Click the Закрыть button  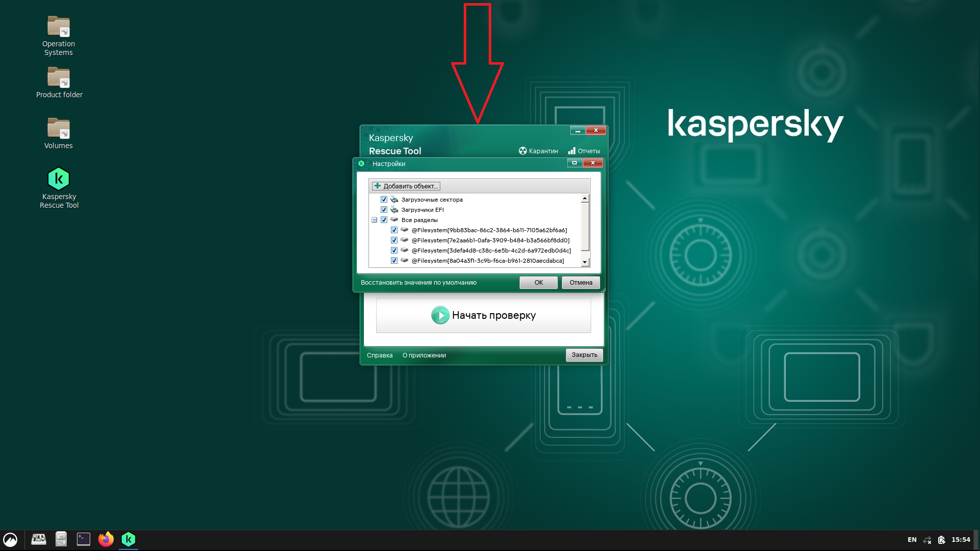tap(585, 355)
